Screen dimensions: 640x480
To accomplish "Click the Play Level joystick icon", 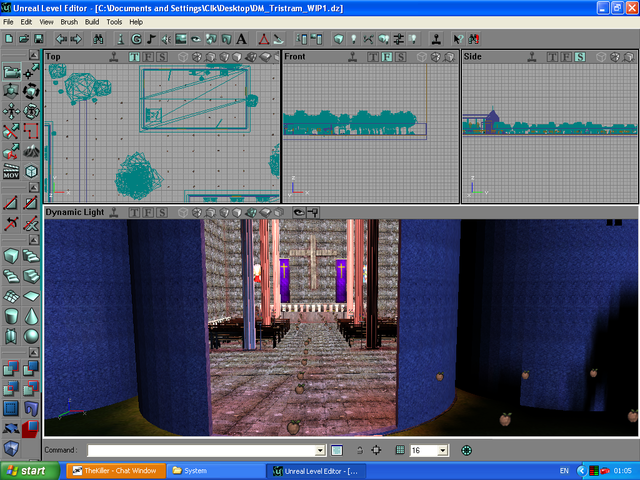I will tap(437, 39).
